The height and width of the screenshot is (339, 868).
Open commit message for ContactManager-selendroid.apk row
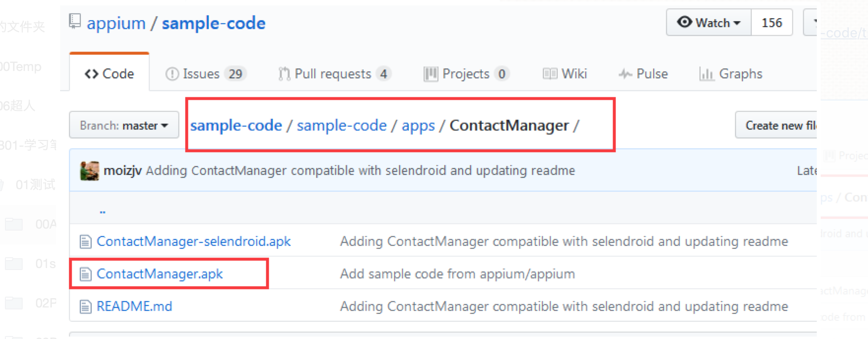pyautogui.click(x=564, y=241)
